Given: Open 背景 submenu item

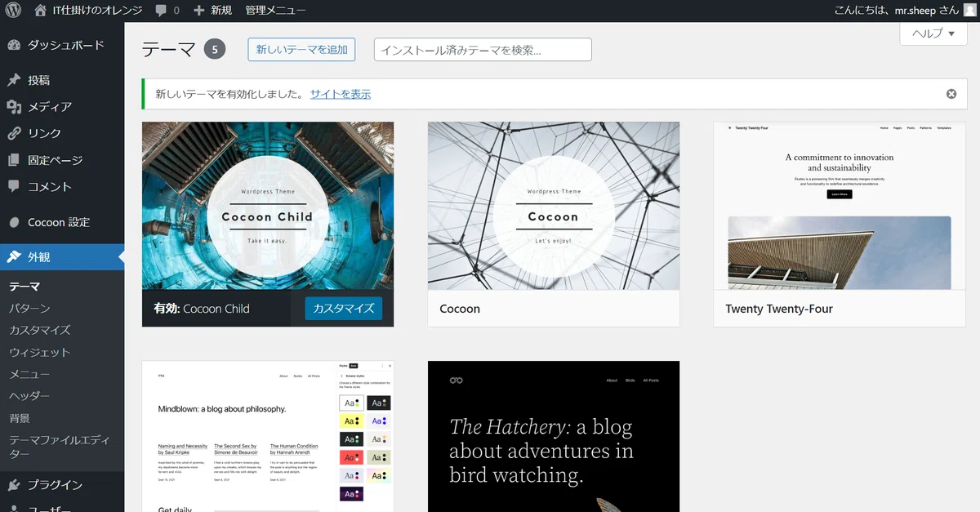Looking at the screenshot, I should coord(20,418).
